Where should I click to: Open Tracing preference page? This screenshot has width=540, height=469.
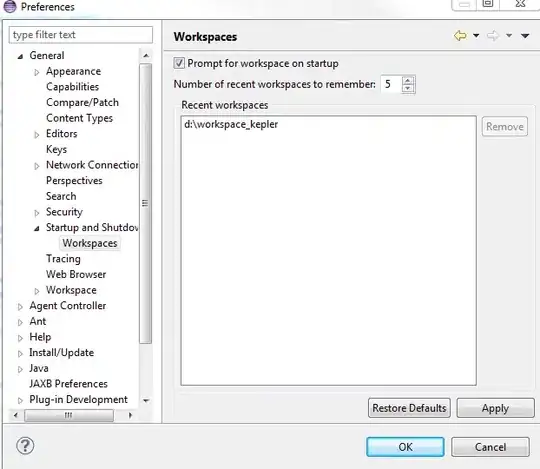click(63, 259)
